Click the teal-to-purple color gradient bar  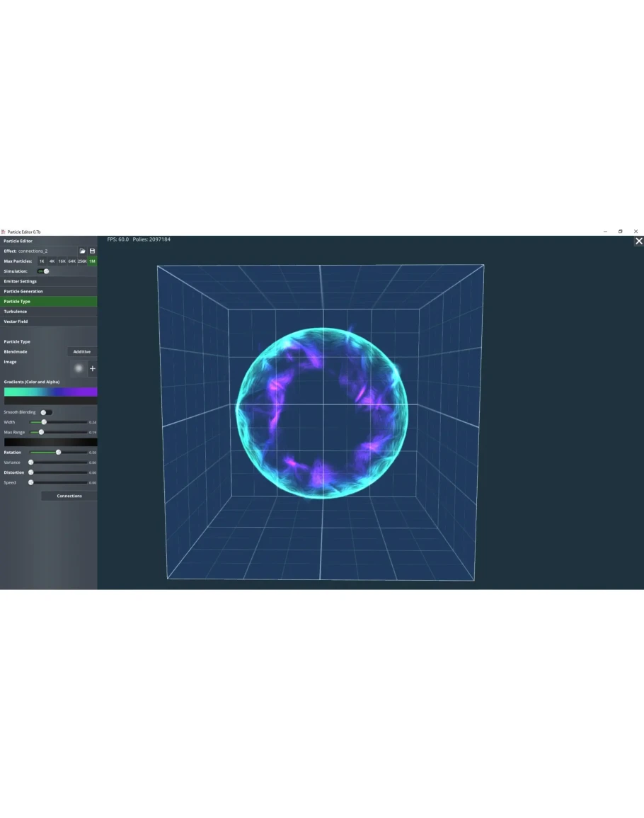coord(50,392)
